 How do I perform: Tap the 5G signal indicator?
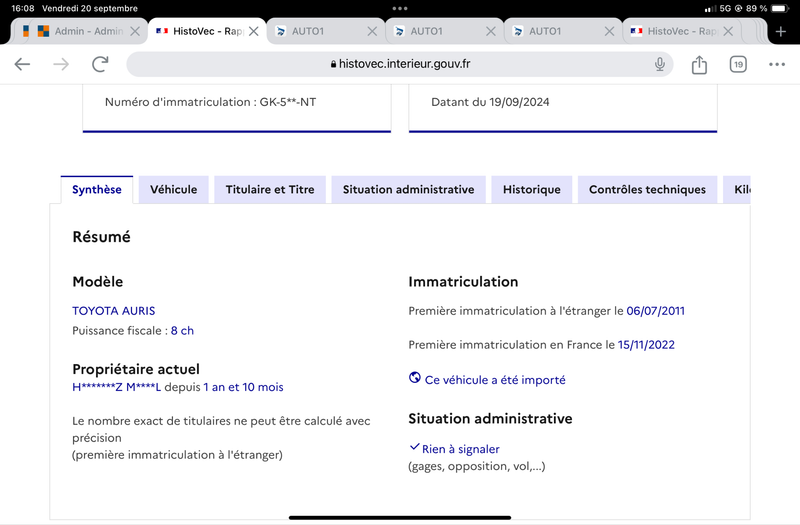(x=725, y=8)
